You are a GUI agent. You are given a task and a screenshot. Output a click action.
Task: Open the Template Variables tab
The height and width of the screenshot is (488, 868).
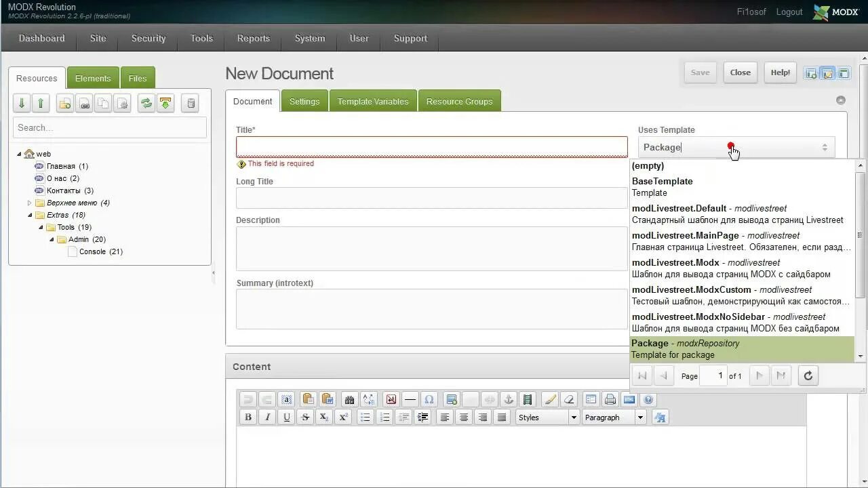pos(373,101)
